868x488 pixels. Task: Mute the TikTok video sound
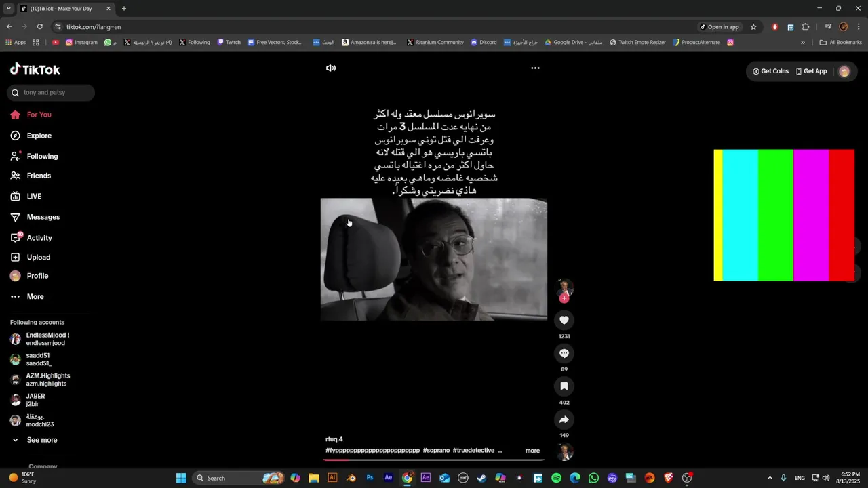pos(331,68)
